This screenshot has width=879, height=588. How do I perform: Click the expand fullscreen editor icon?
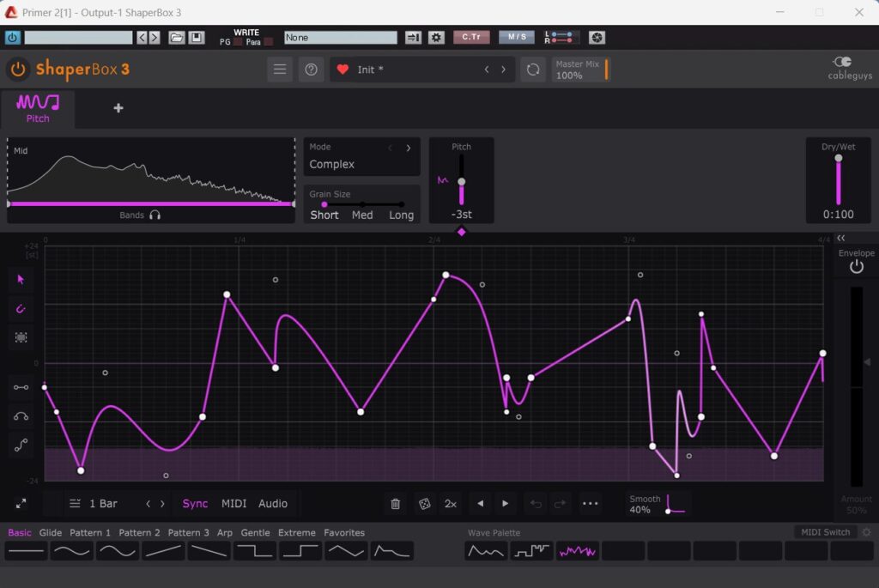[21, 504]
